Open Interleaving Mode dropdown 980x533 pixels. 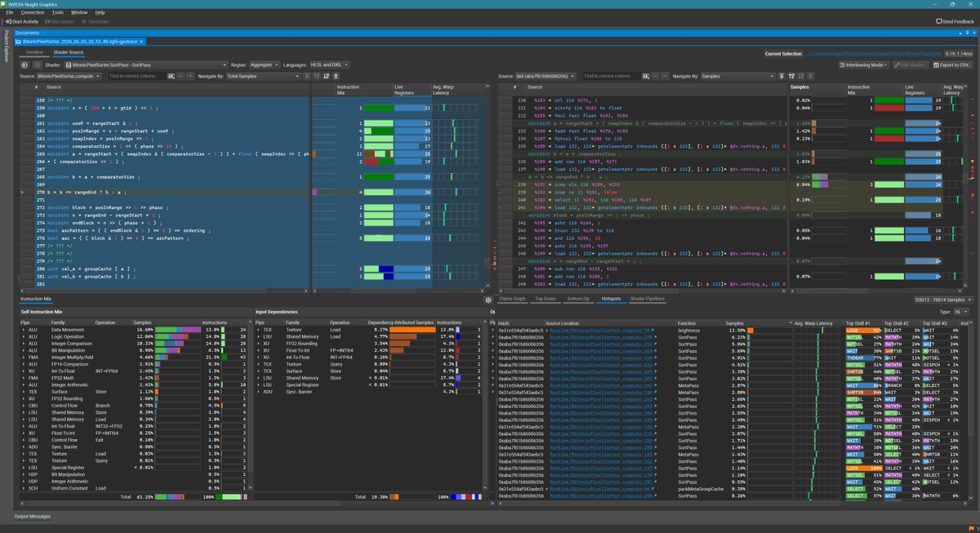[x=863, y=64]
